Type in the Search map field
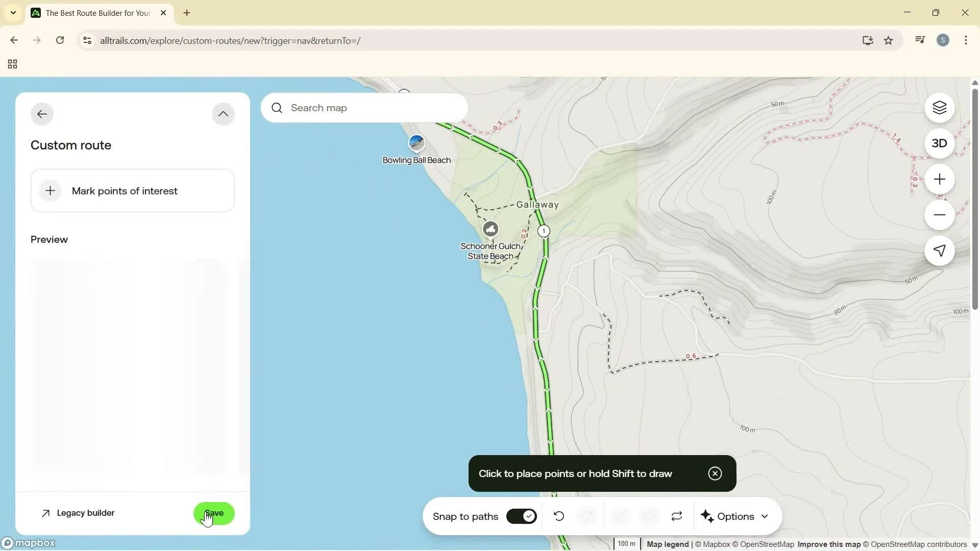Image resolution: width=980 pixels, height=551 pixels. (x=364, y=108)
